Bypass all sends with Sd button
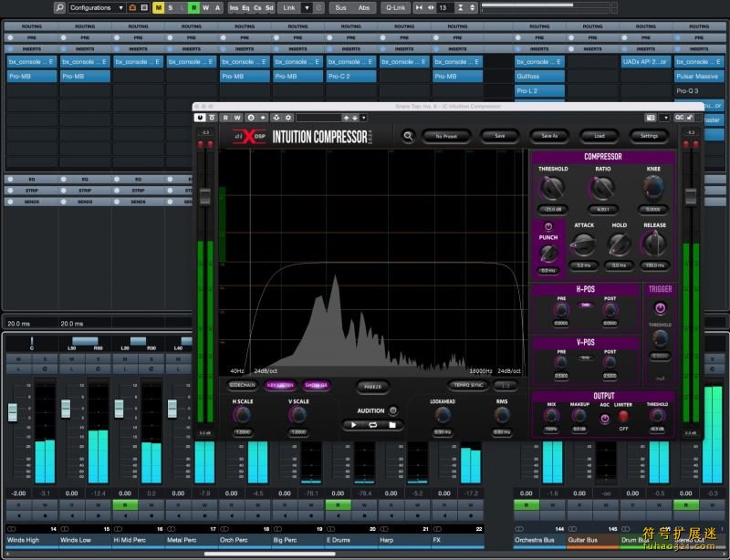The height and width of the screenshot is (560, 730). (x=269, y=7)
